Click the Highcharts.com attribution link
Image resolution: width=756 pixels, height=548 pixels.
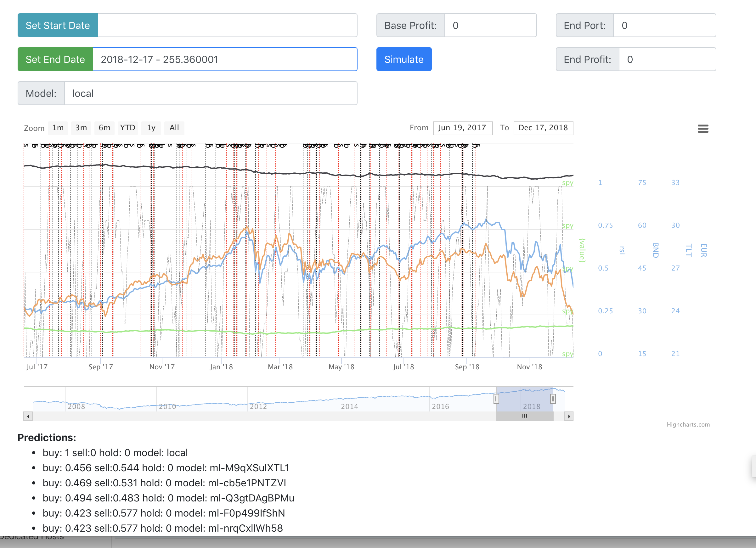pyautogui.click(x=688, y=424)
